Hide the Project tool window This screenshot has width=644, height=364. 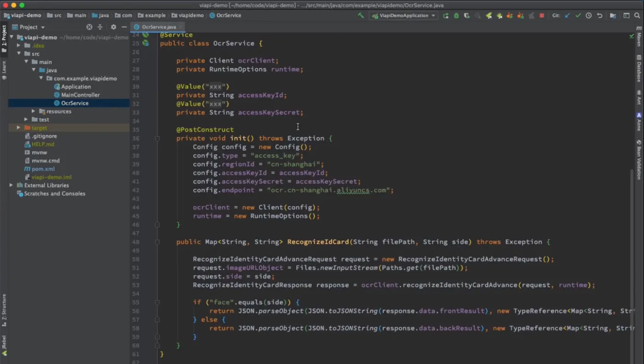(124, 27)
